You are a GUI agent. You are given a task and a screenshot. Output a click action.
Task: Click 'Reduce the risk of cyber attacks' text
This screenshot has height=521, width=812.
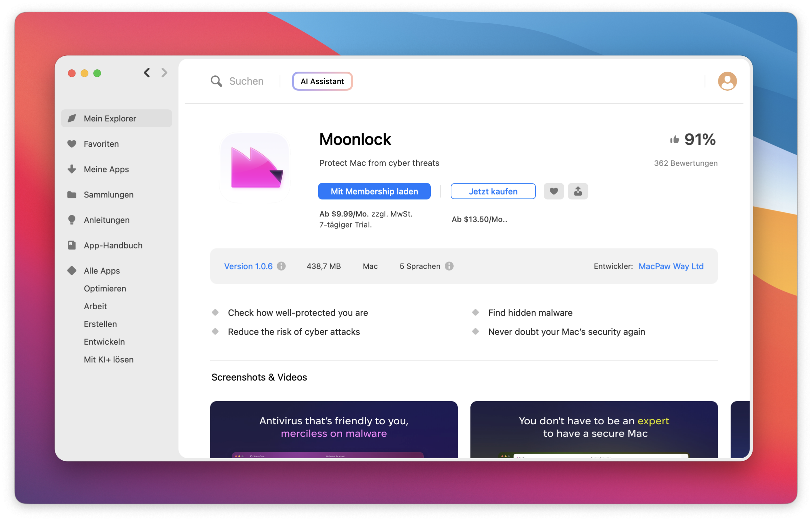294,331
